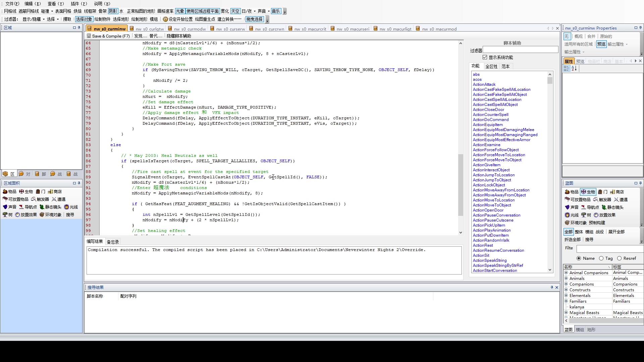Click ActionCloseDoor function link
The height and width of the screenshot is (362, 644).
tap(488, 110)
